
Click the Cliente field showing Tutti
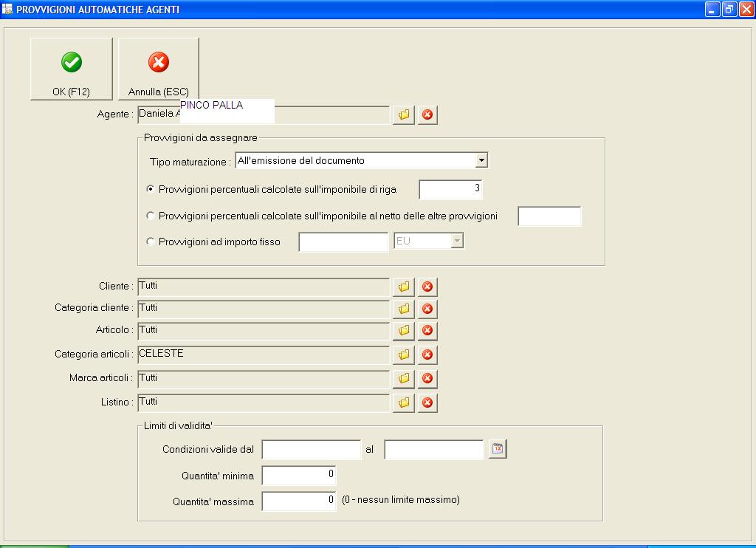click(x=264, y=287)
